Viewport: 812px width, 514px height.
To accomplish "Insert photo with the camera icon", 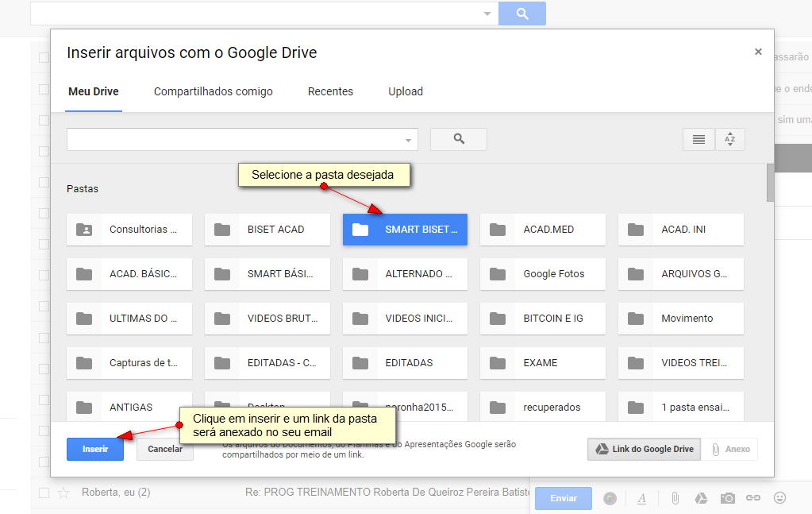I will (728, 498).
